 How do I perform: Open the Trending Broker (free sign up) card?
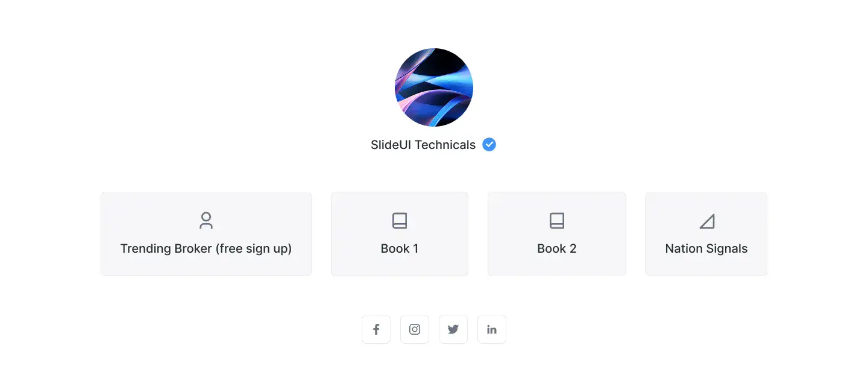click(206, 234)
